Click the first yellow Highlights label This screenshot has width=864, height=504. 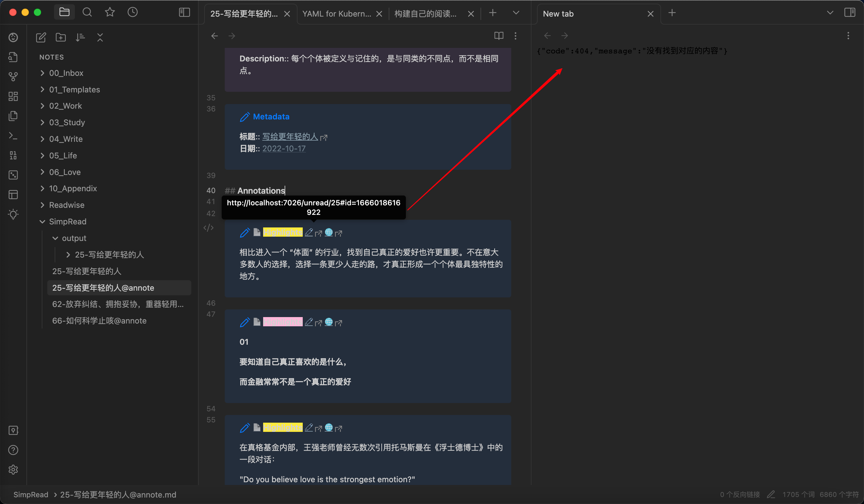(282, 232)
